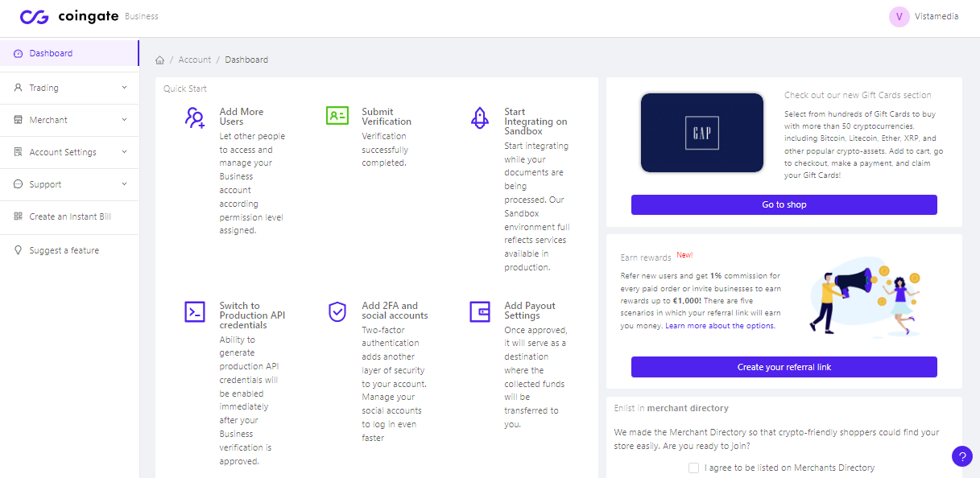The height and width of the screenshot is (478, 980).
Task: Select Dashboard in the sidebar
Action: [69, 54]
